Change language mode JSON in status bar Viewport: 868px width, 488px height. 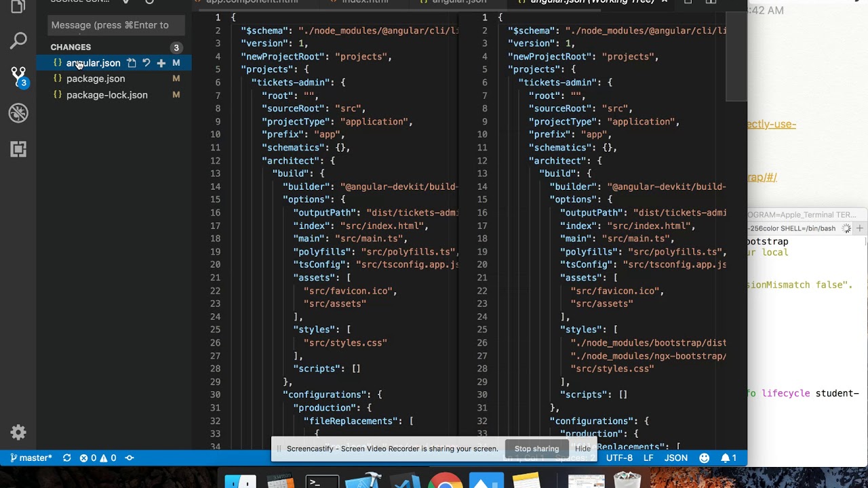(676, 458)
